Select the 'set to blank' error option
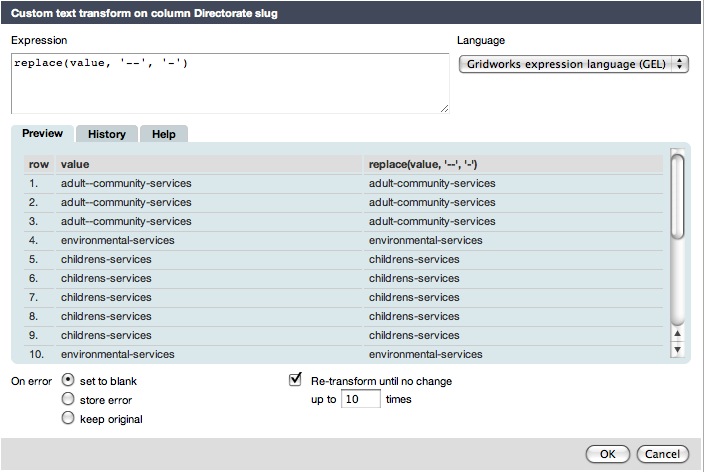Viewport: 704px width, 472px height. click(x=68, y=380)
